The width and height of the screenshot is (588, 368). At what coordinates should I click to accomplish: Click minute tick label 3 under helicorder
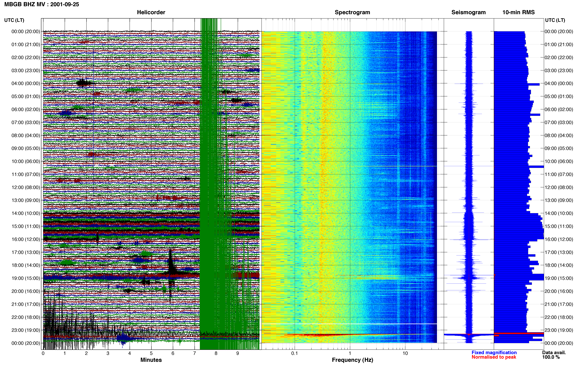click(x=108, y=353)
